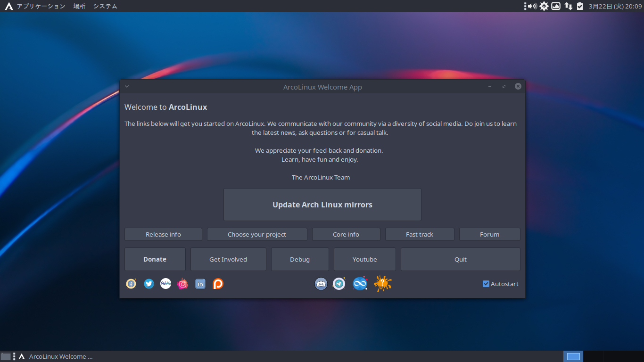Open the LinkedIn icon
644x362 pixels.
point(200,284)
